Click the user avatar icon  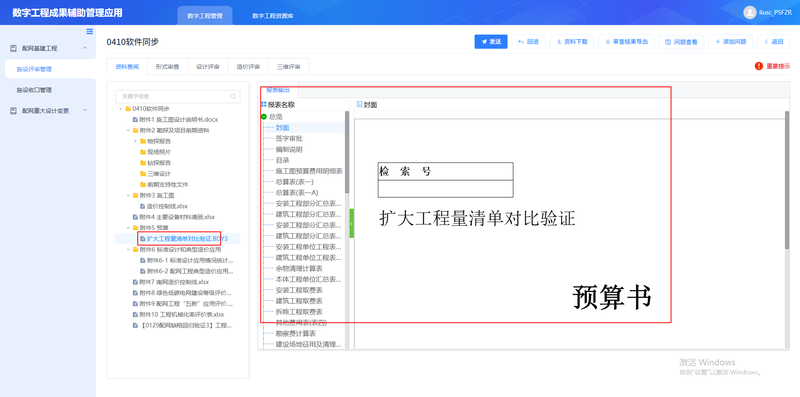(x=749, y=13)
